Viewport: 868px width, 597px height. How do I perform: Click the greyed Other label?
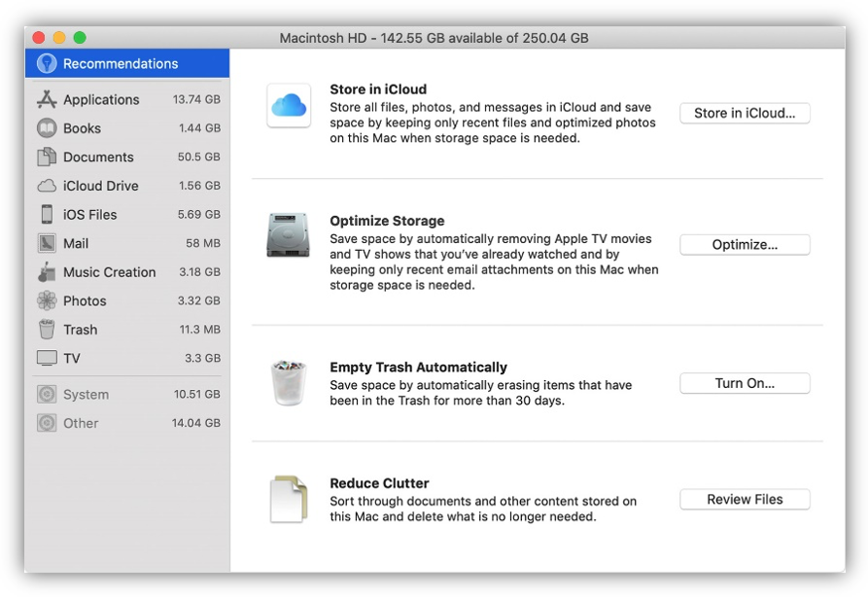[81, 423]
